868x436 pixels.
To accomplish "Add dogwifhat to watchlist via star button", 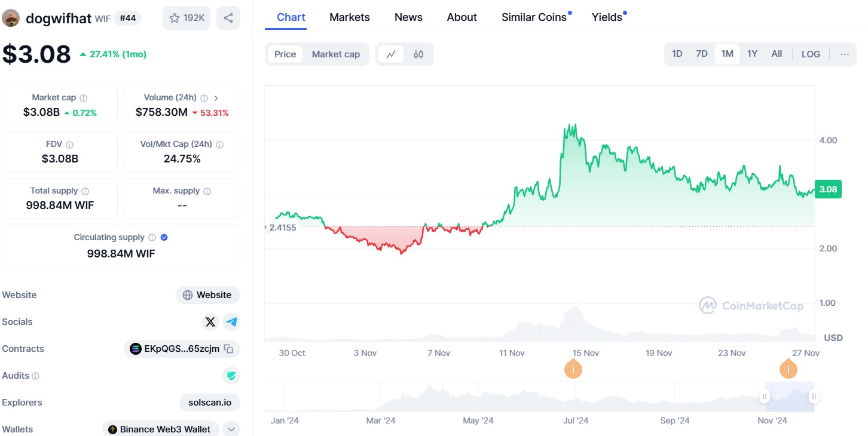I will click(x=187, y=18).
